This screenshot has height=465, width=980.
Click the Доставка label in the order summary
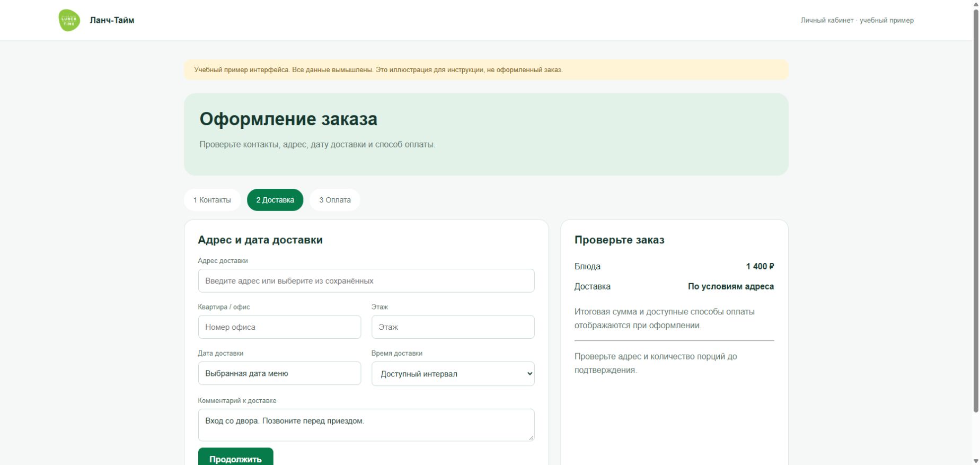point(593,286)
